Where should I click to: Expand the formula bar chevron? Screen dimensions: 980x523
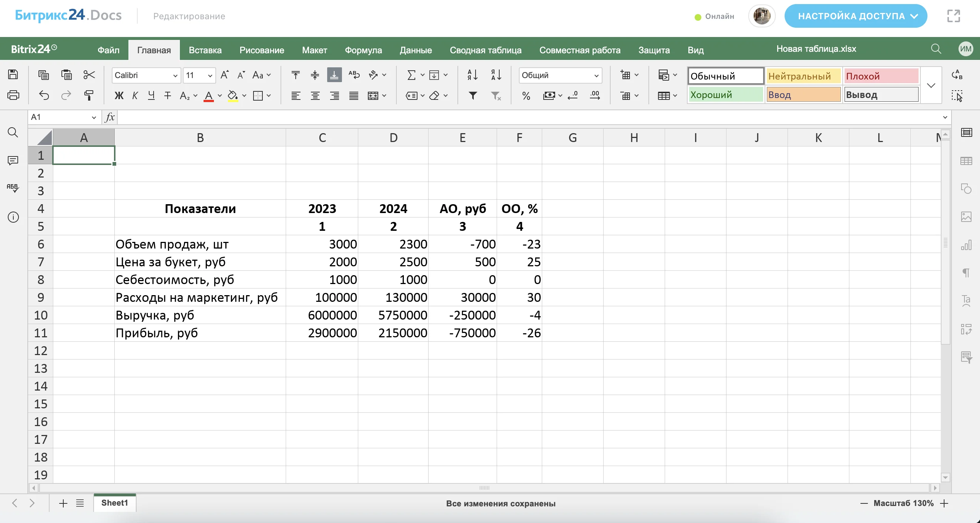point(945,118)
